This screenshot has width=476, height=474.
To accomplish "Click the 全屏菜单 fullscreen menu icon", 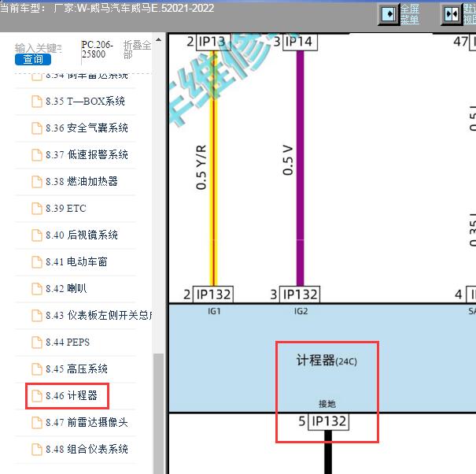I will click(388, 14).
